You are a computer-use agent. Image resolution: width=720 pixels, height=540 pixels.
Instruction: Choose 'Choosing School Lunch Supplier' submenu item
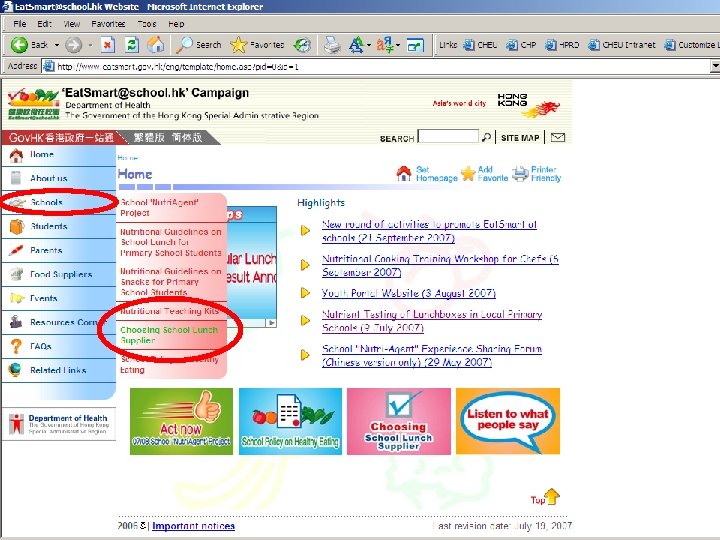(169, 335)
